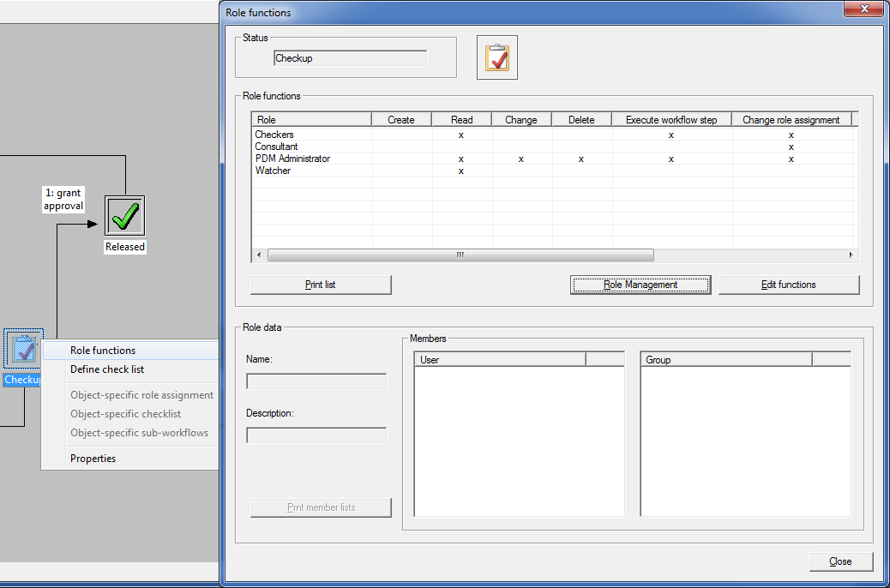Screen dimensions: 890x588
Task: Select the Checkers role row
Action: tap(274, 135)
